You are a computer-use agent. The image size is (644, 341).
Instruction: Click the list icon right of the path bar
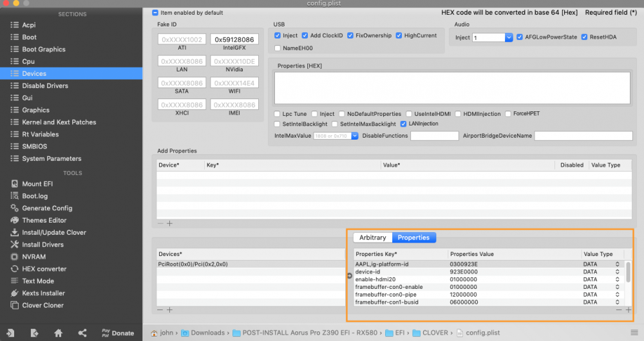tap(634, 333)
